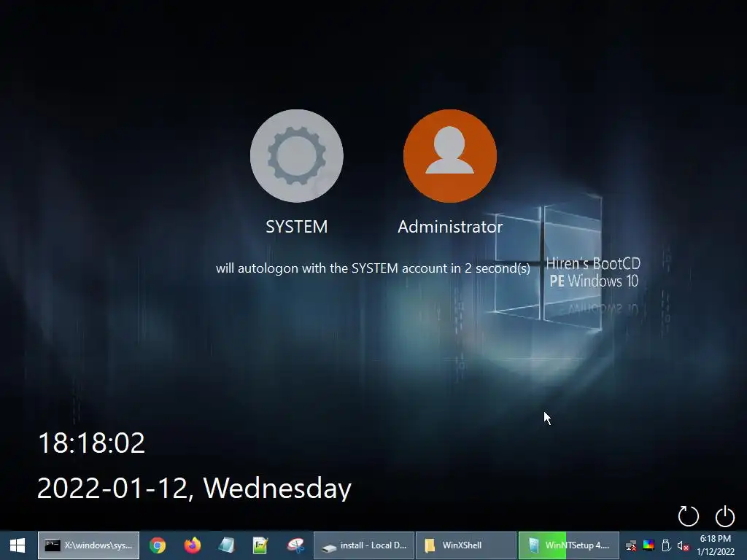Screen dimensions: 747x560
Task: Select the SYSTEM account gear avatar
Action: [x=296, y=156]
